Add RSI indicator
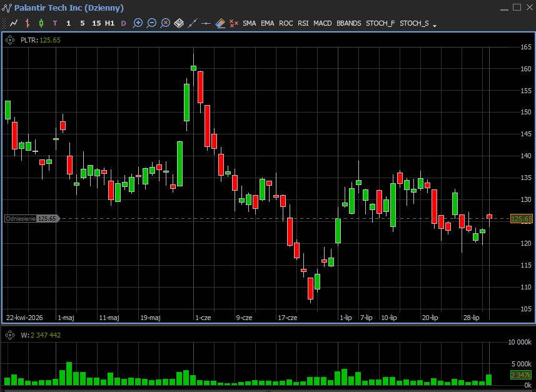Image resolution: width=536 pixels, height=392 pixels. [x=303, y=23]
